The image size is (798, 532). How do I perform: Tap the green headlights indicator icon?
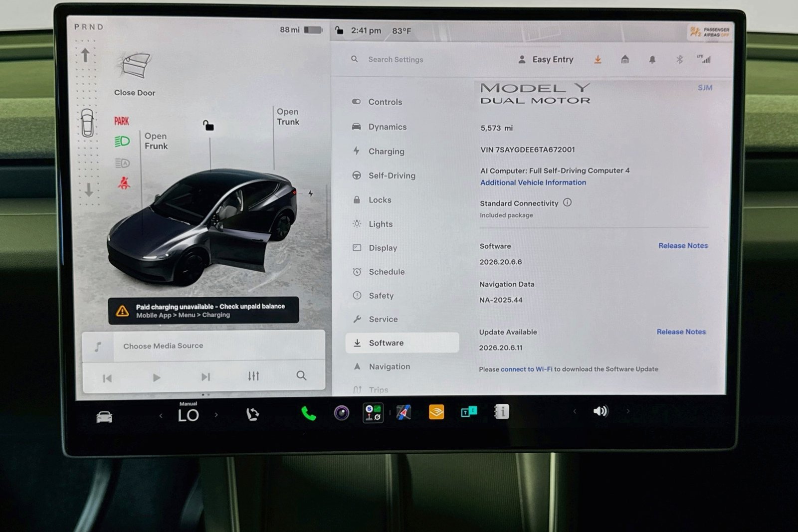tap(122, 142)
